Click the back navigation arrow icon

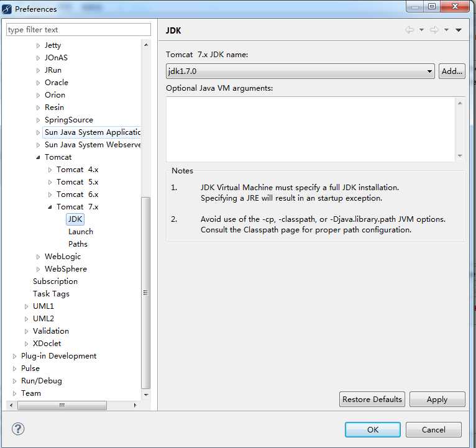pos(410,30)
